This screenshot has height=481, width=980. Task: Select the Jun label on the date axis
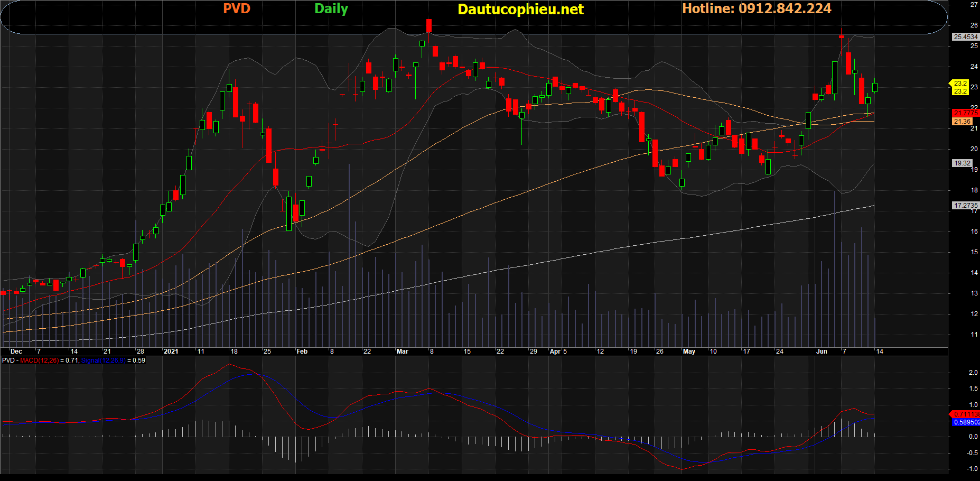click(x=822, y=351)
